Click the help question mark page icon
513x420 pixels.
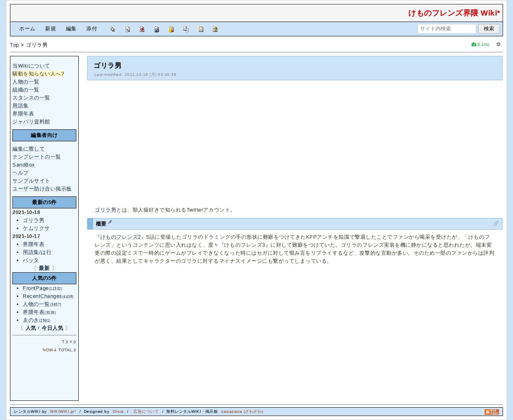pyautogui.click(x=215, y=29)
